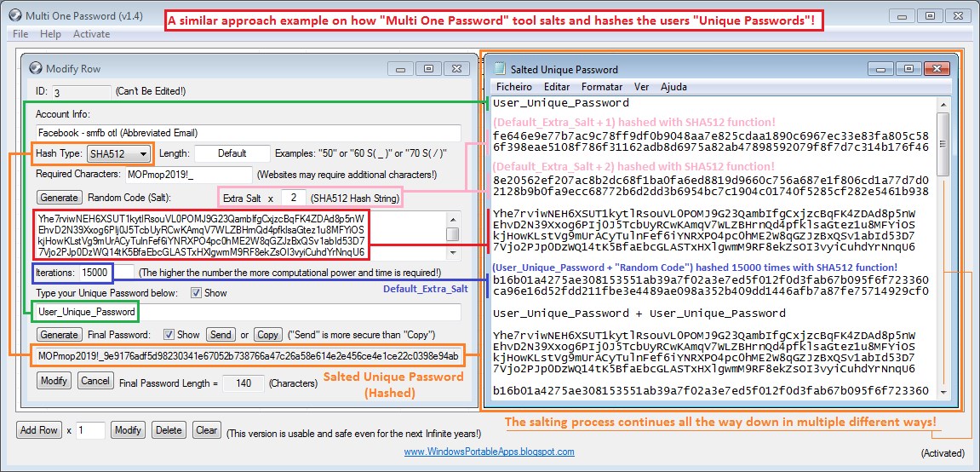Click the first line User_Unique_Password in notepad

coord(560,103)
